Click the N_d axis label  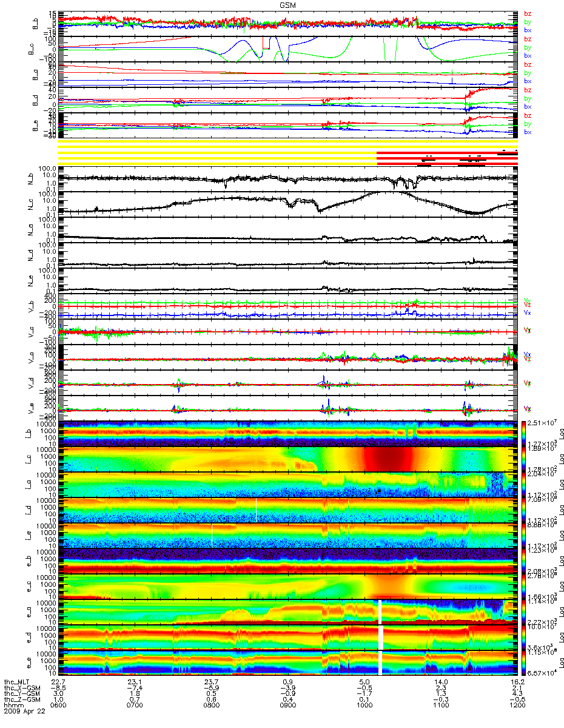coord(30,255)
